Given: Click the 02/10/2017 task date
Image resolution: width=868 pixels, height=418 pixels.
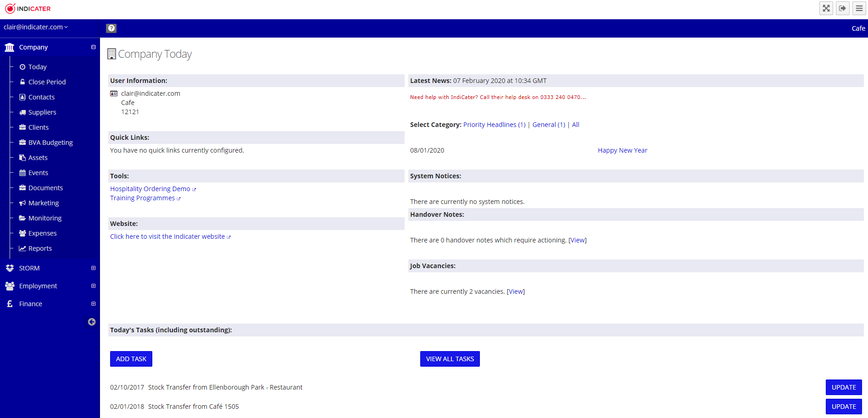Looking at the screenshot, I should pyautogui.click(x=127, y=387).
